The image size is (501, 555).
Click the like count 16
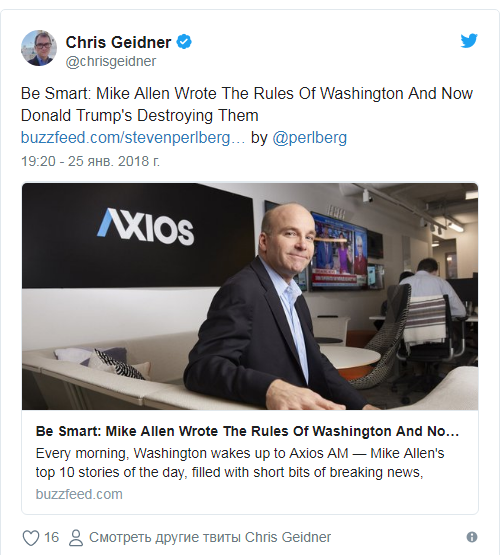(x=51, y=537)
